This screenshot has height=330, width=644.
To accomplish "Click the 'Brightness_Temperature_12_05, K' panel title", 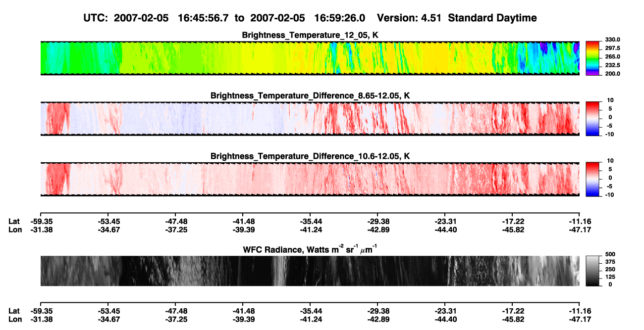I will (x=310, y=35).
